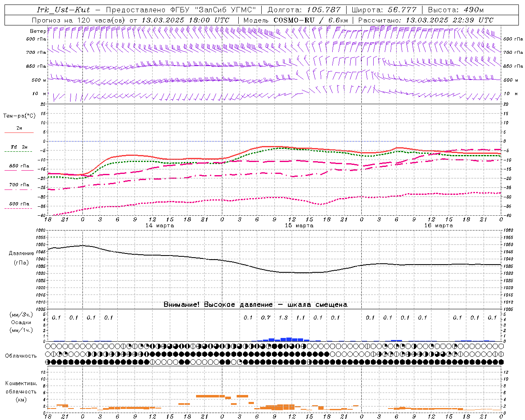The height and width of the screenshot is (420, 525).
Task: Click the computed time Рассчитано: 13.03.2025 22:39 UTC
Action: [426, 20]
